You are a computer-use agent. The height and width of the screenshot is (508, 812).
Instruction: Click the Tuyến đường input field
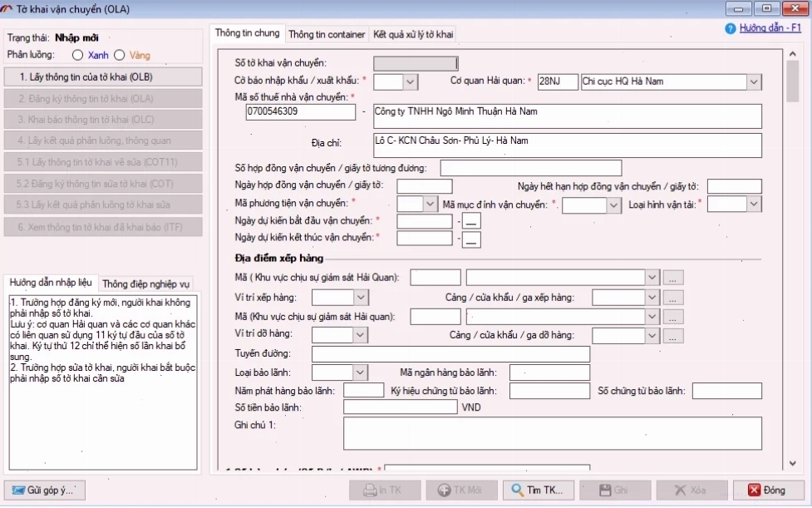click(x=450, y=353)
